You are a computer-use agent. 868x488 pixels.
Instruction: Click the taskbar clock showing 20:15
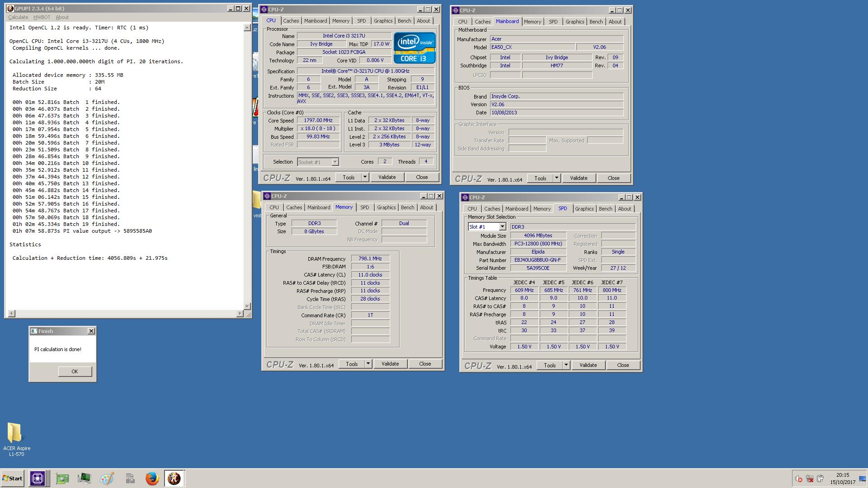point(842,475)
